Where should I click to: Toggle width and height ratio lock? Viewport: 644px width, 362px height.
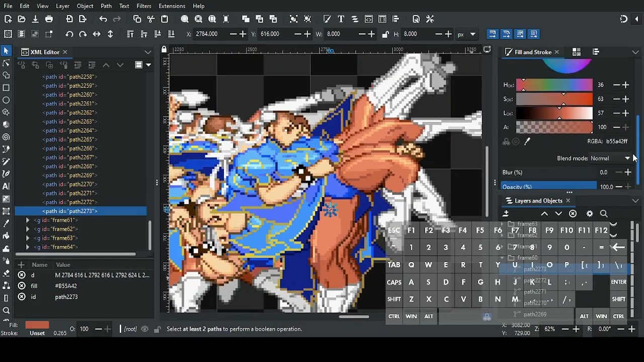click(x=385, y=34)
